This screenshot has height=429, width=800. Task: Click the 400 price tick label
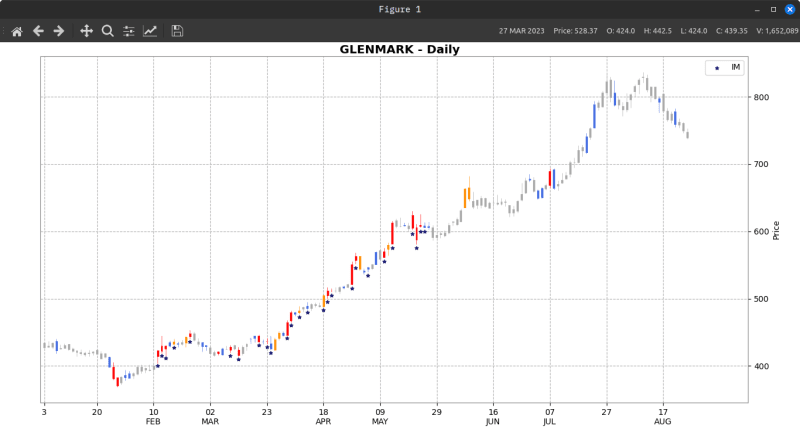pyautogui.click(x=761, y=366)
